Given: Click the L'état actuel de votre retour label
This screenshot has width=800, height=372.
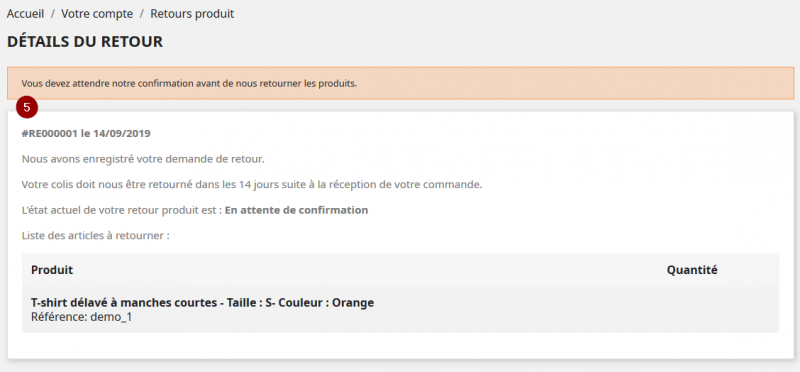Looking at the screenshot, I should pyautogui.click(x=122, y=210).
